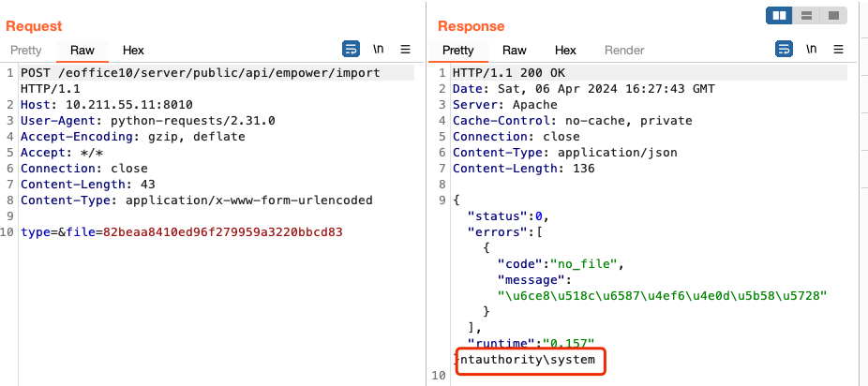Image resolution: width=868 pixels, height=386 pixels.
Task: Switch Request view to Hex tab
Action: (x=133, y=51)
